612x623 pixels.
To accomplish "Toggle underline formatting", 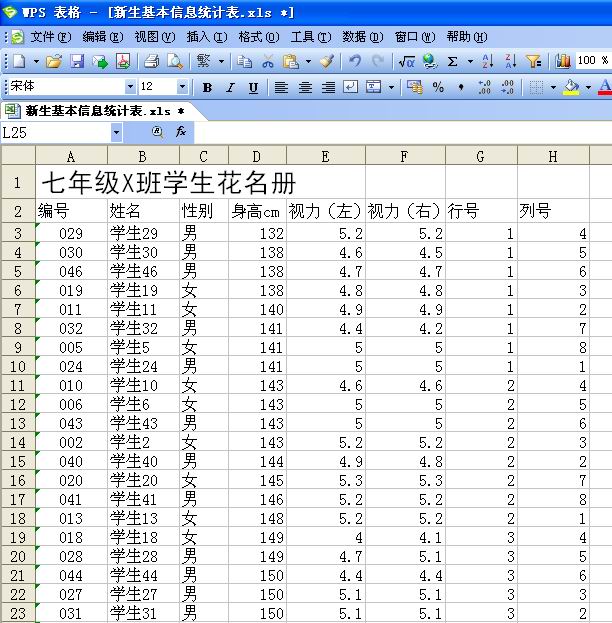I will (253, 88).
